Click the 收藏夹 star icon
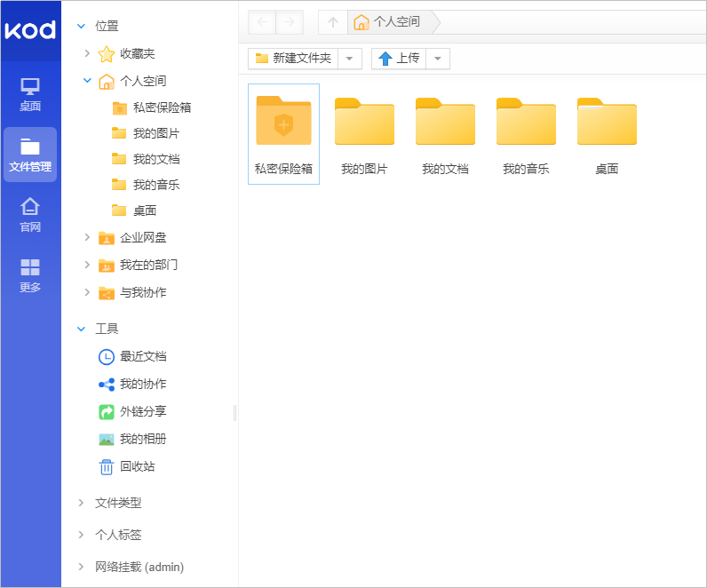Image resolution: width=707 pixels, height=588 pixels. tap(107, 54)
